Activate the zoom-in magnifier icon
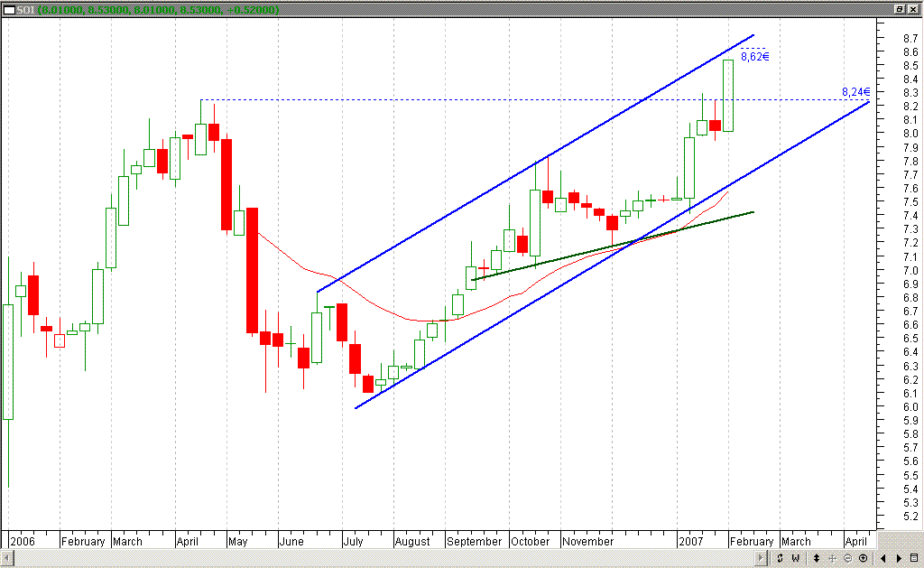 pyautogui.click(x=863, y=558)
